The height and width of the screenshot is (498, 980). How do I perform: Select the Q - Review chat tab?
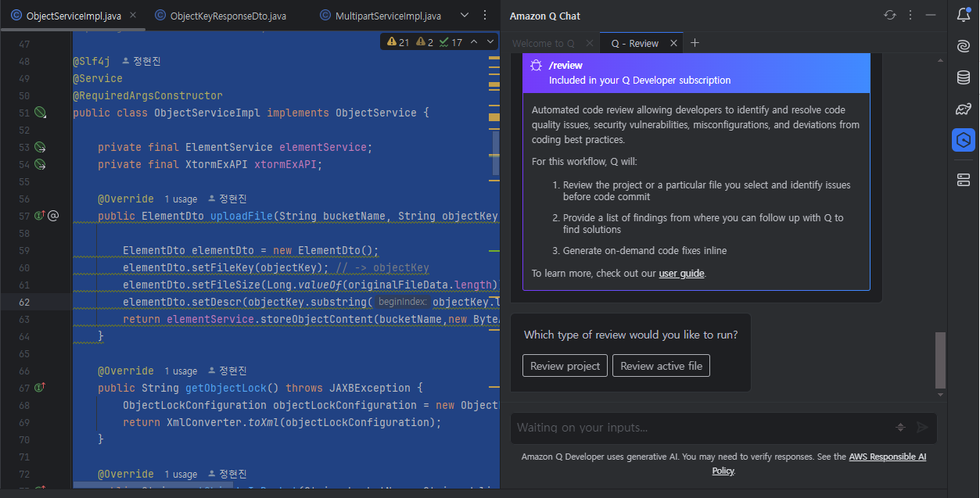pos(634,43)
